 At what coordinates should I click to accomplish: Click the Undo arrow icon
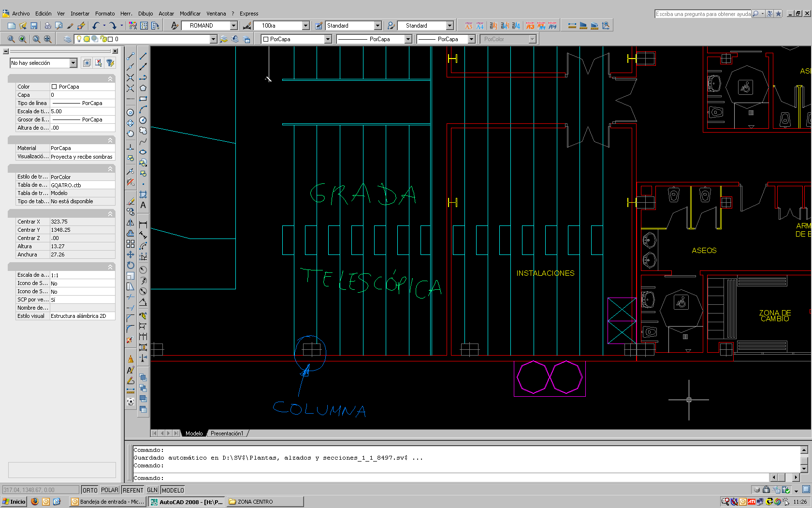click(96, 26)
